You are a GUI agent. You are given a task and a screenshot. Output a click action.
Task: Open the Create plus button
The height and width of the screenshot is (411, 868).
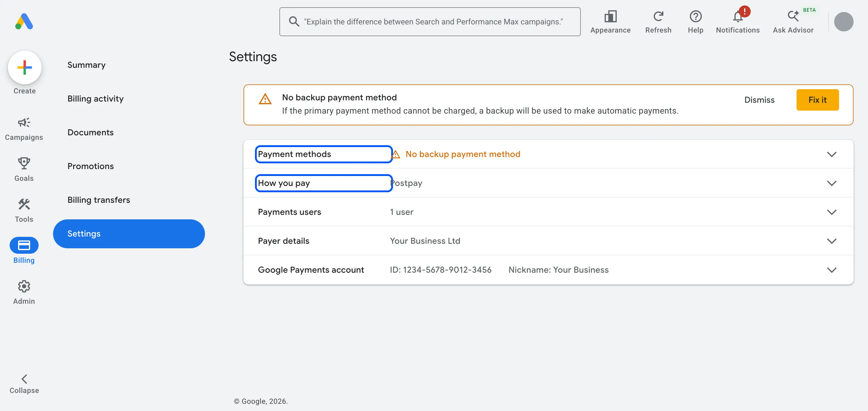pyautogui.click(x=24, y=67)
